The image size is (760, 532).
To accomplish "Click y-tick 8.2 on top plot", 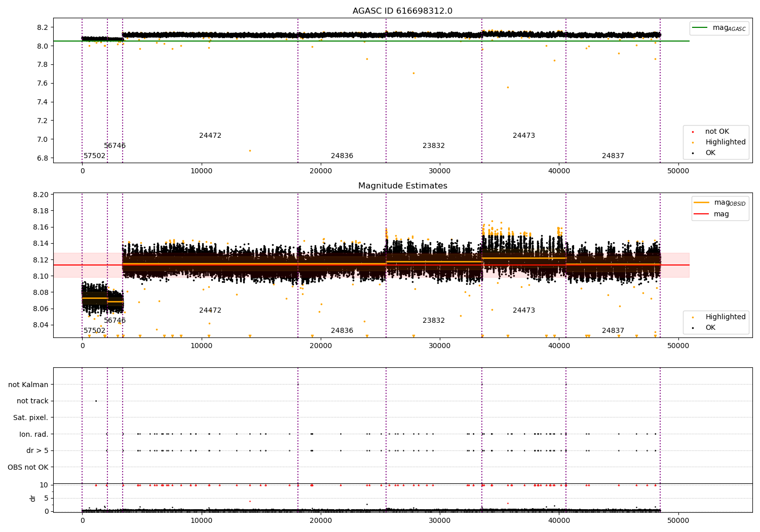I will tap(43, 27).
